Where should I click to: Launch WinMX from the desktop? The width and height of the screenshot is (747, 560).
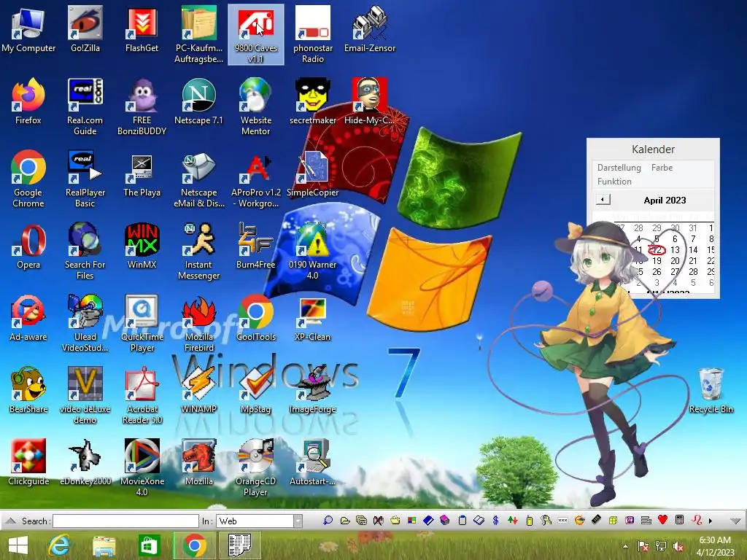tap(142, 246)
